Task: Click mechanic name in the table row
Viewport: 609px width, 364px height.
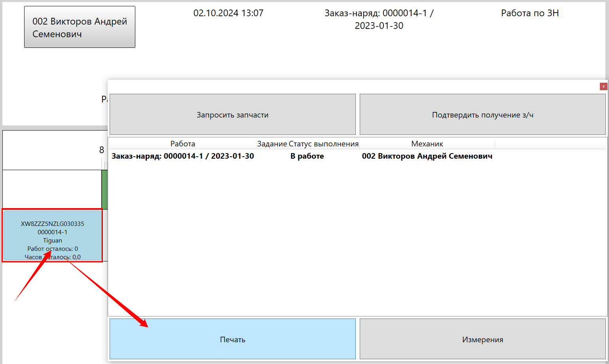Action: pos(427,156)
